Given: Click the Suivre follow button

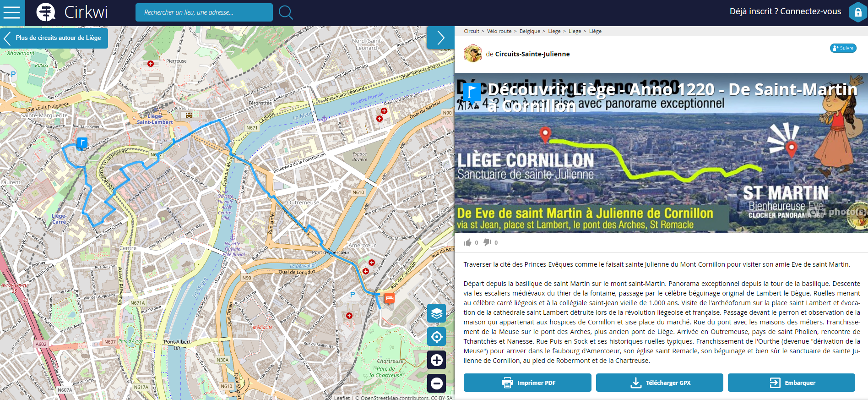Looking at the screenshot, I should point(843,48).
